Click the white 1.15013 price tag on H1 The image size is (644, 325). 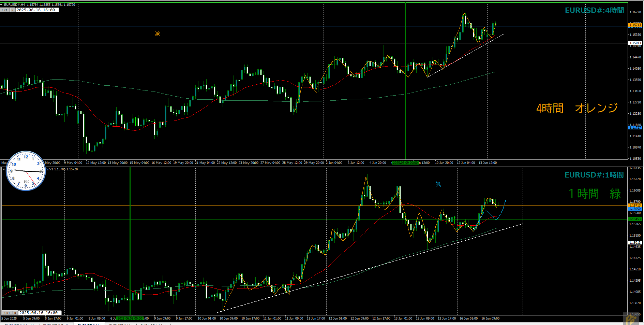tap(635, 243)
